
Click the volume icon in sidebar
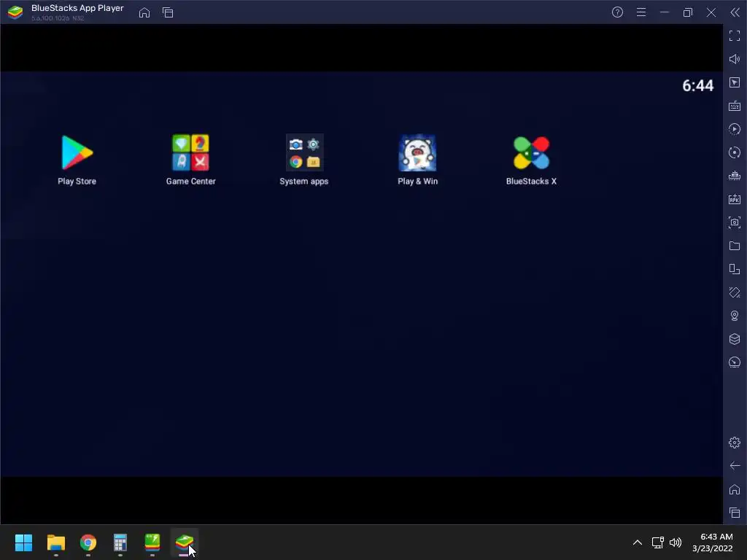click(x=735, y=59)
